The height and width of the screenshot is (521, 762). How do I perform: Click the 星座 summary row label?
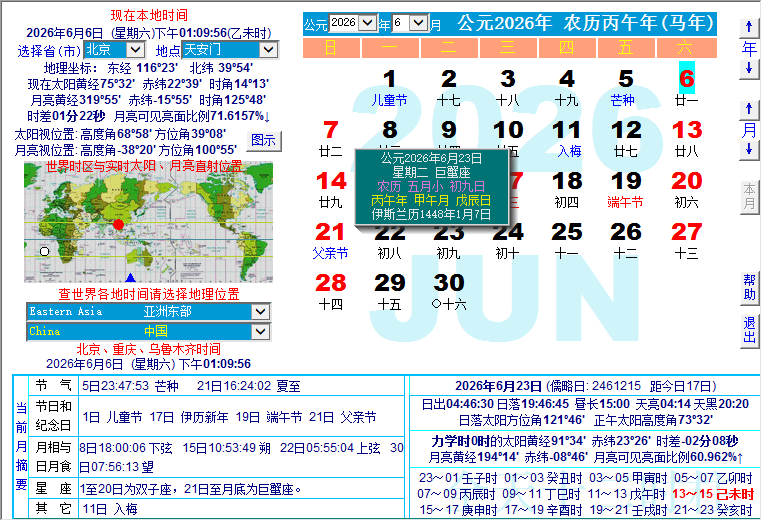(53, 489)
